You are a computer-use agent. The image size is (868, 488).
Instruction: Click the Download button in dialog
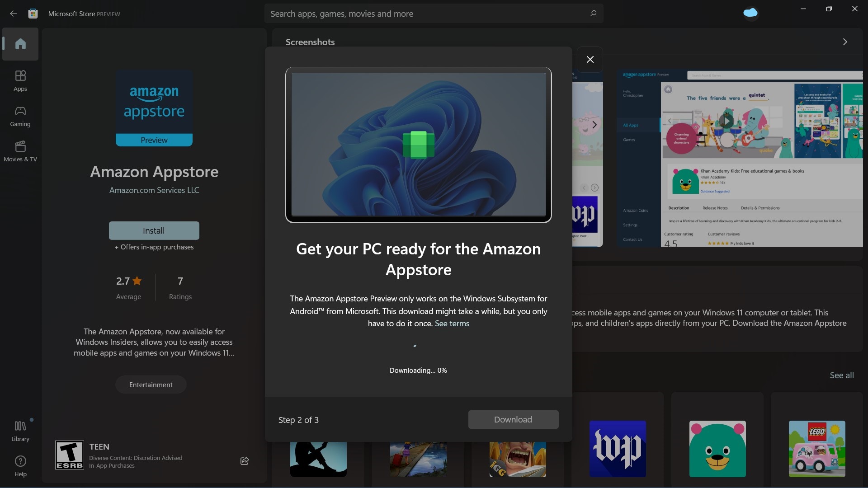pos(513,419)
